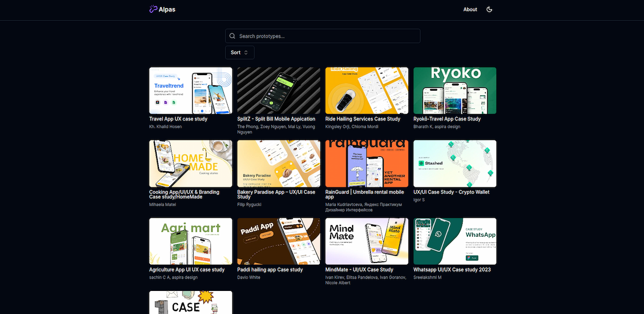Open HomeMade cooking app thumbnail
Screen dimensions: 644x314
(191, 164)
